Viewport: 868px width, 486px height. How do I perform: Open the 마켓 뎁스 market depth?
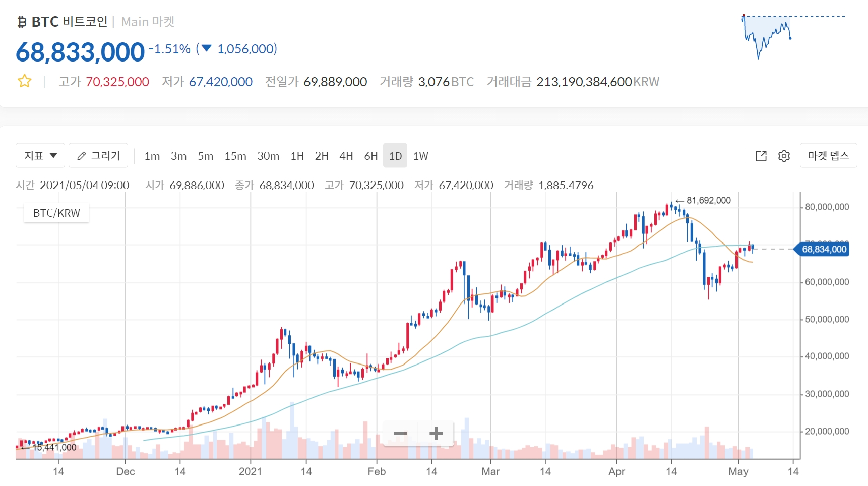pyautogui.click(x=828, y=155)
